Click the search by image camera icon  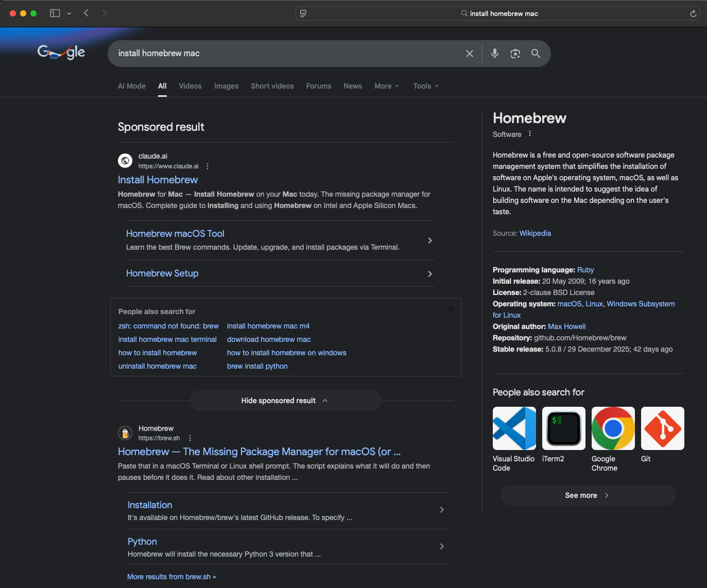(515, 54)
